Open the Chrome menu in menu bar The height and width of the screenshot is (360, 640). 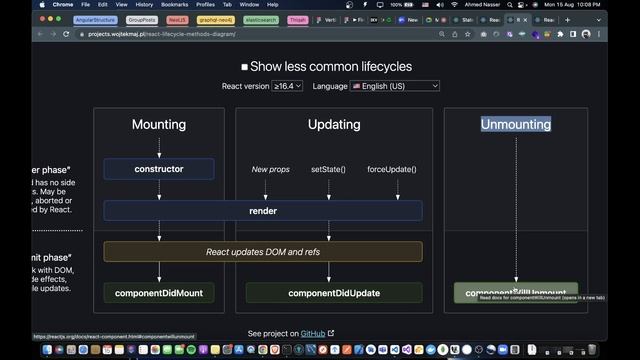[63, 5]
